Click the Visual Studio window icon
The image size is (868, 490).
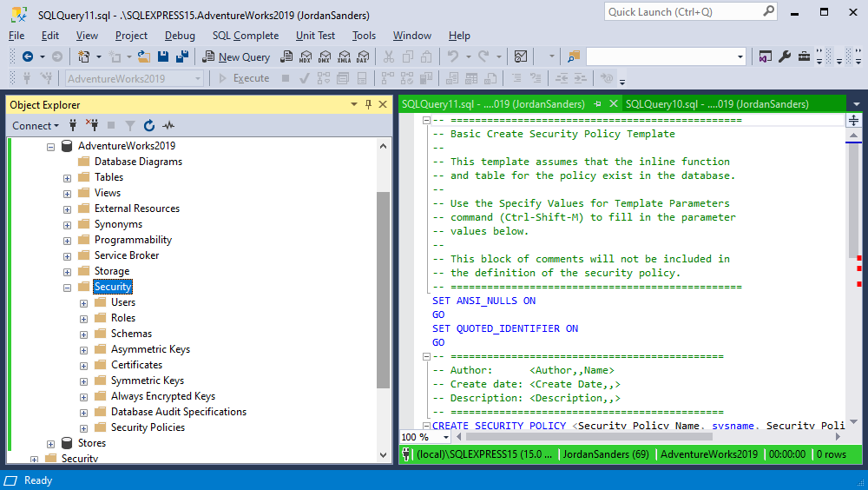pyautogui.click(x=765, y=56)
